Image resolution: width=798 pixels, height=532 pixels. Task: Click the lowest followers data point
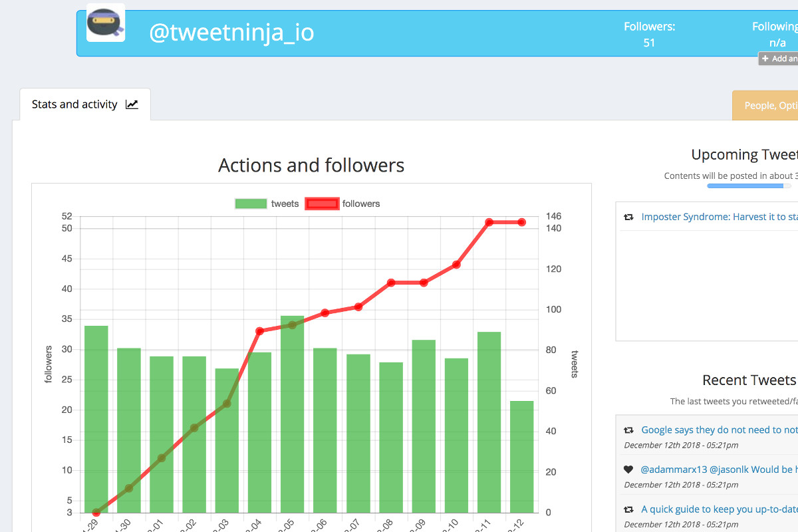click(96, 513)
